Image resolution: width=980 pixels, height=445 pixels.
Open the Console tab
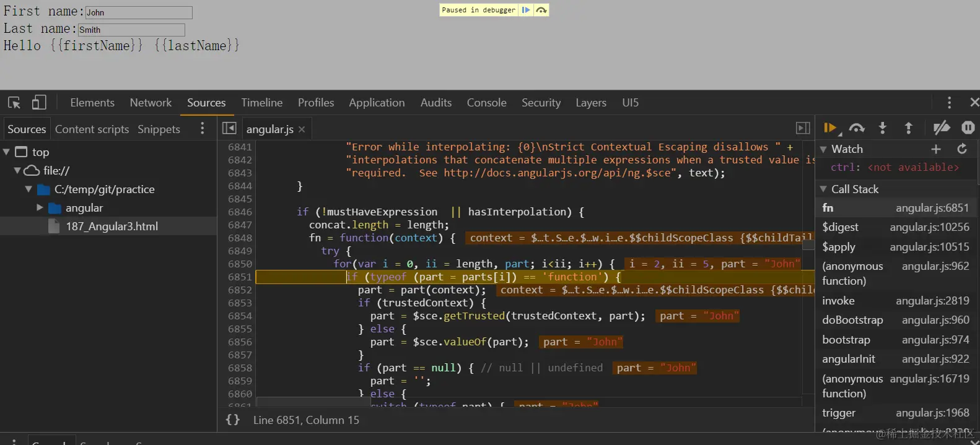[x=487, y=103]
